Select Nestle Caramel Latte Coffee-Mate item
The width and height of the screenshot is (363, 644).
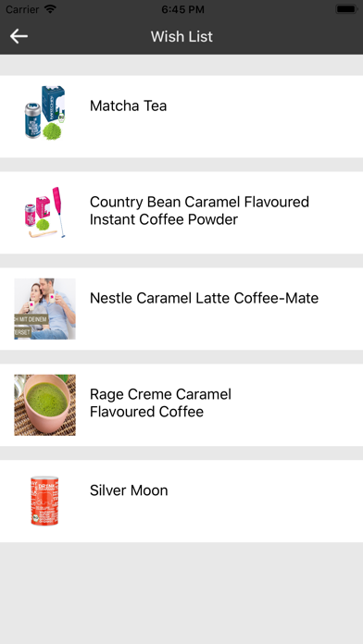click(205, 298)
